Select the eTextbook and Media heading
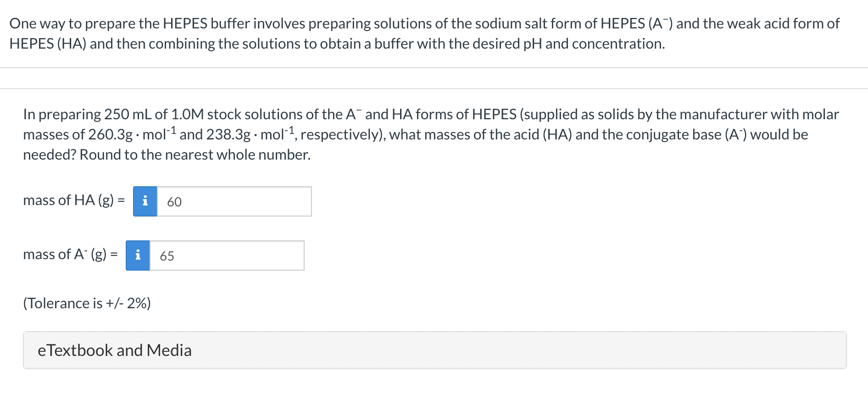This screenshot has height=400, width=868. 115,350
